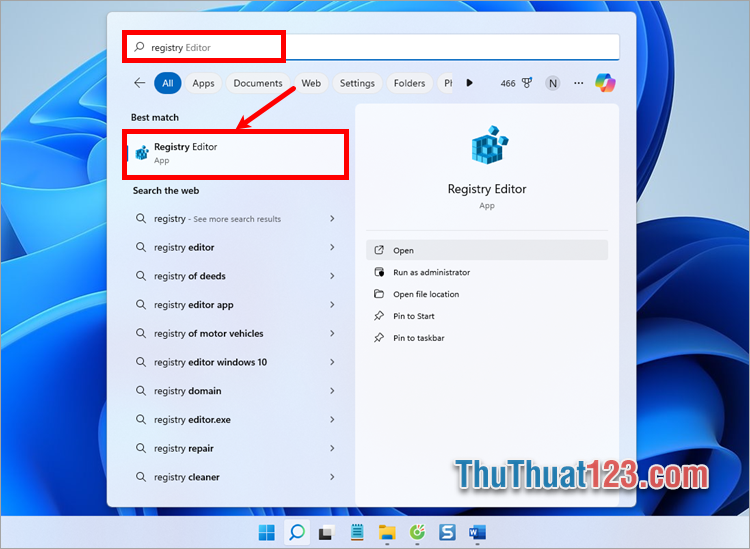Viewport: 750px width, 549px height.
Task: Click the magnifier icon beside 'registry repair'
Action: (141, 448)
